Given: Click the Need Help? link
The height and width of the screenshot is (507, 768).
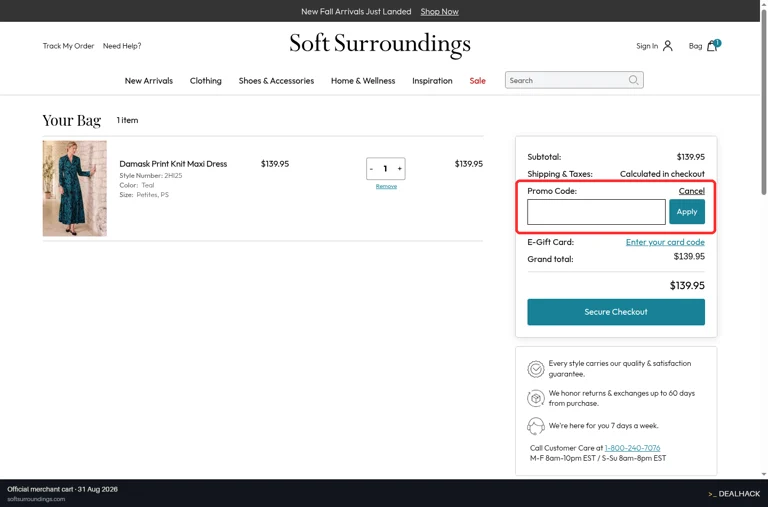Looking at the screenshot, I should pyautogui.click(x=122, y=46).
